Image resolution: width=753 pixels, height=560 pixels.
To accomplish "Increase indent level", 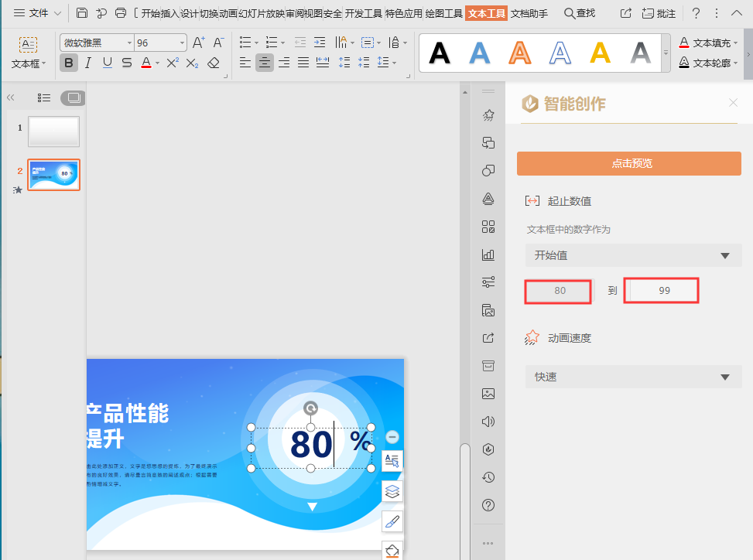I will (320, 43).
